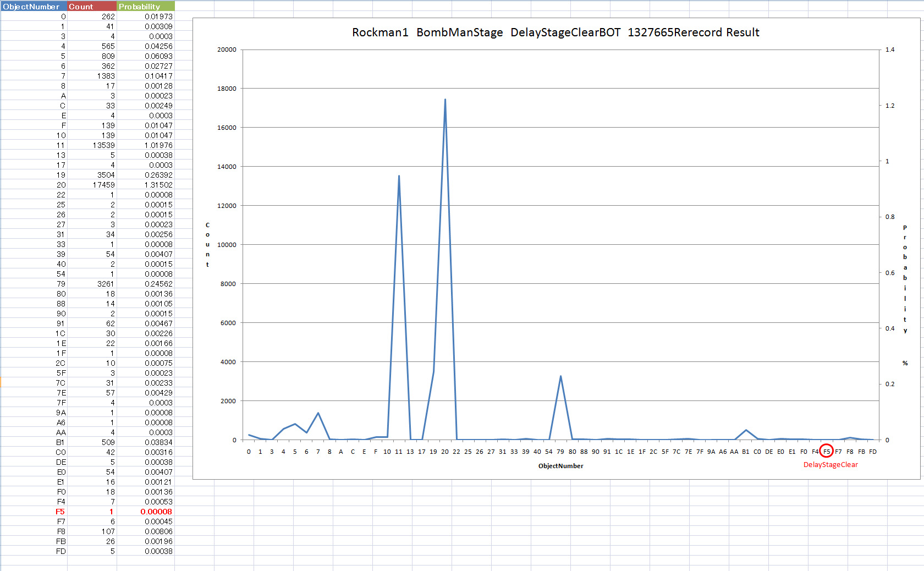The height and width of the screenshot is (571, 924).
Task: Select the ObjectNumber column header cell
Action: point(33,7)
